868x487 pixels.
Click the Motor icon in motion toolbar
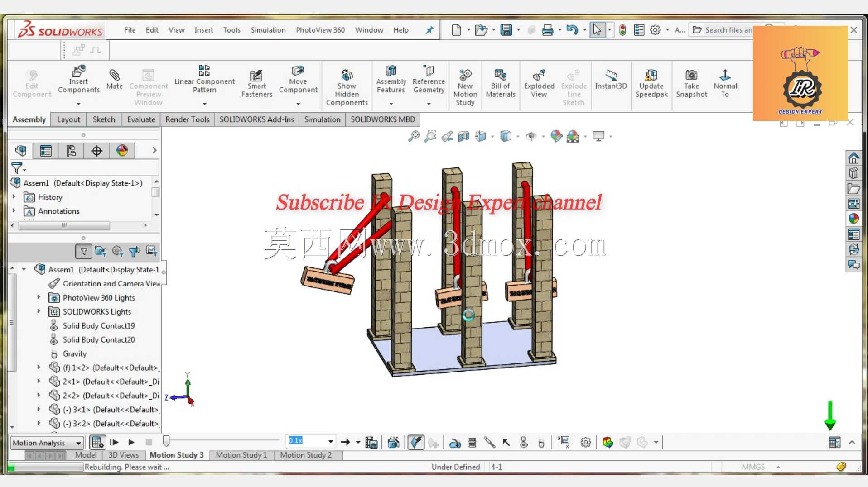click(x=455, y=443)
